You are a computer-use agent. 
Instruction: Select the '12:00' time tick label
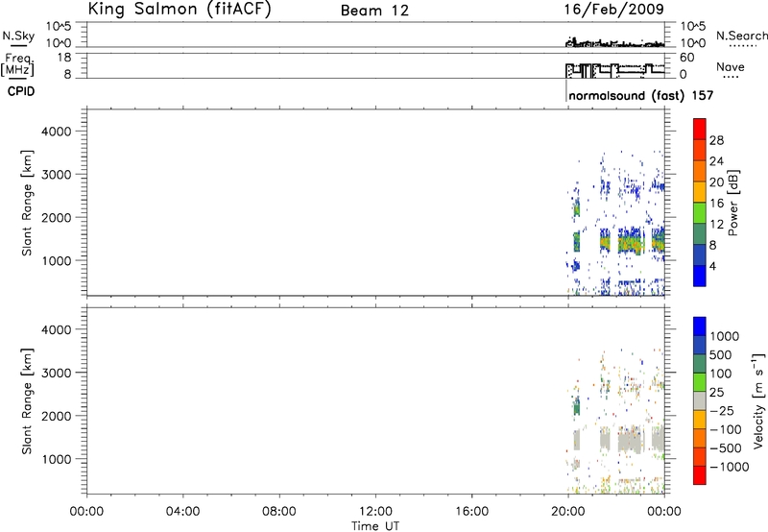coord(375,512)
